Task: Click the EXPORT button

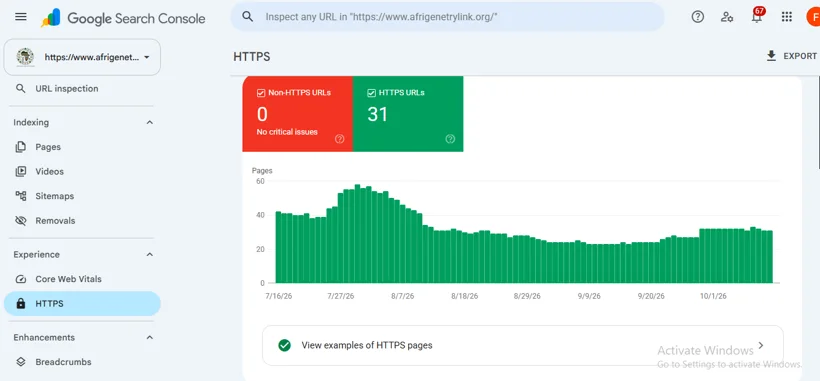Action: (791, 56)
